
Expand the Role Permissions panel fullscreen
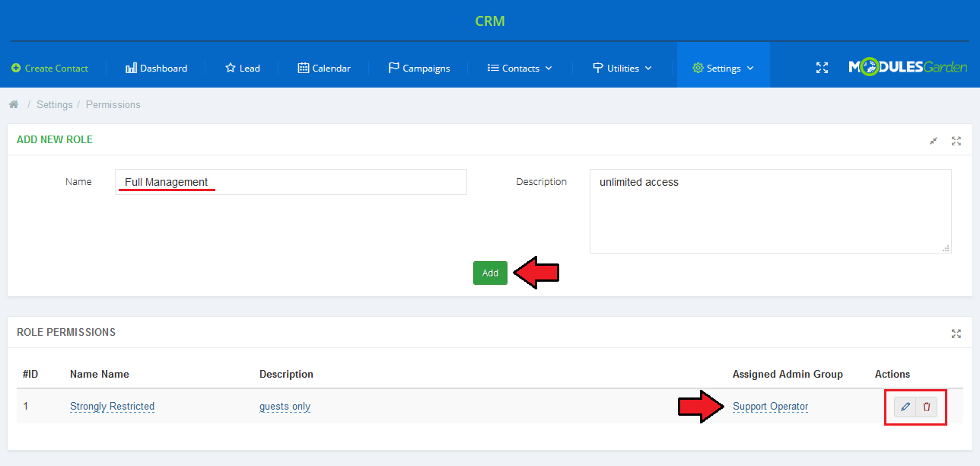click(x=956, y=334)
